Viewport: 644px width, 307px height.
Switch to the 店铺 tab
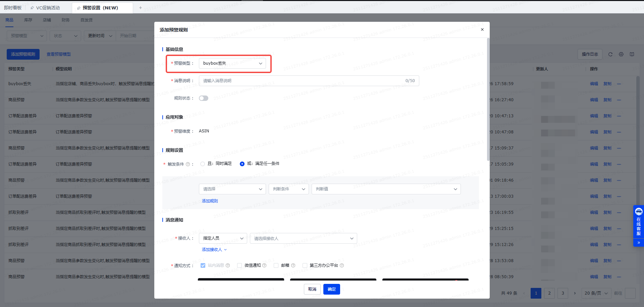pos(47,20)
